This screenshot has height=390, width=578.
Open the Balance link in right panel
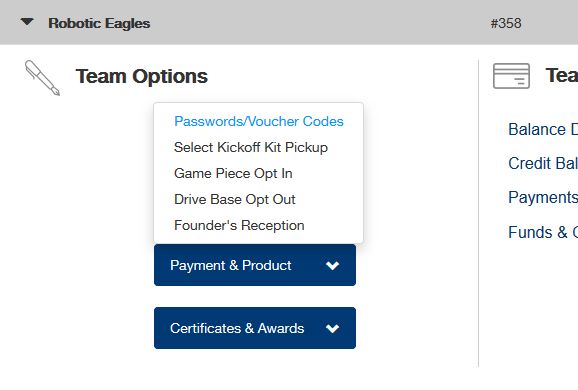click(543, 129)
